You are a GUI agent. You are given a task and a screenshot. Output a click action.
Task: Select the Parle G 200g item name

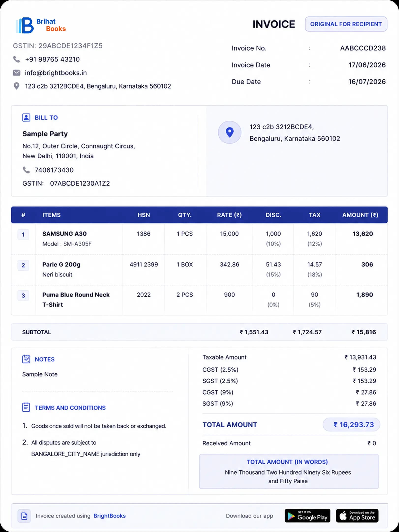coord(61,265)
